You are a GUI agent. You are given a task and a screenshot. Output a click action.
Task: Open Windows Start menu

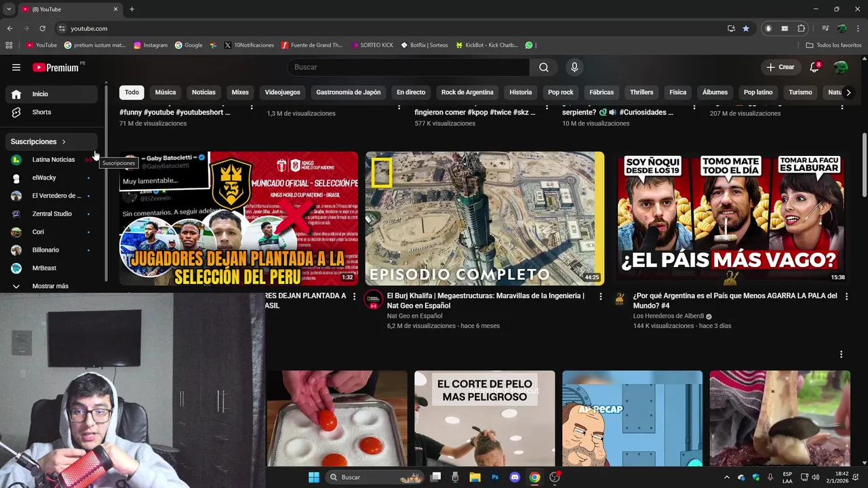coord(314,477)
